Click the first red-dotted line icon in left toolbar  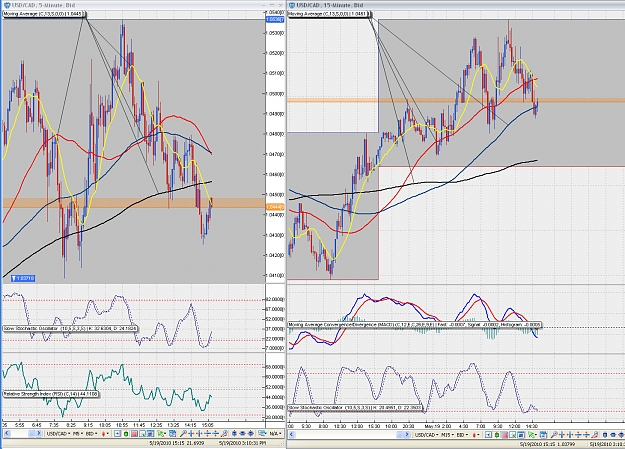point(207,433)
